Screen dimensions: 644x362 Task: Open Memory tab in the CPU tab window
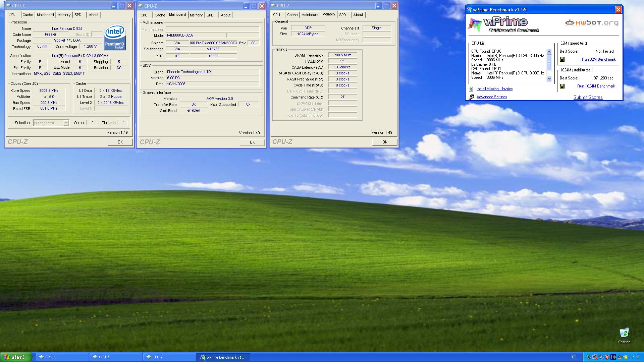pos(64,15)
